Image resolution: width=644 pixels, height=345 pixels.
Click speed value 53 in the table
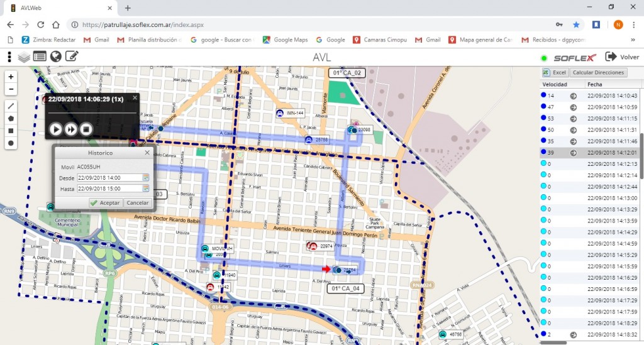(551, 119)
